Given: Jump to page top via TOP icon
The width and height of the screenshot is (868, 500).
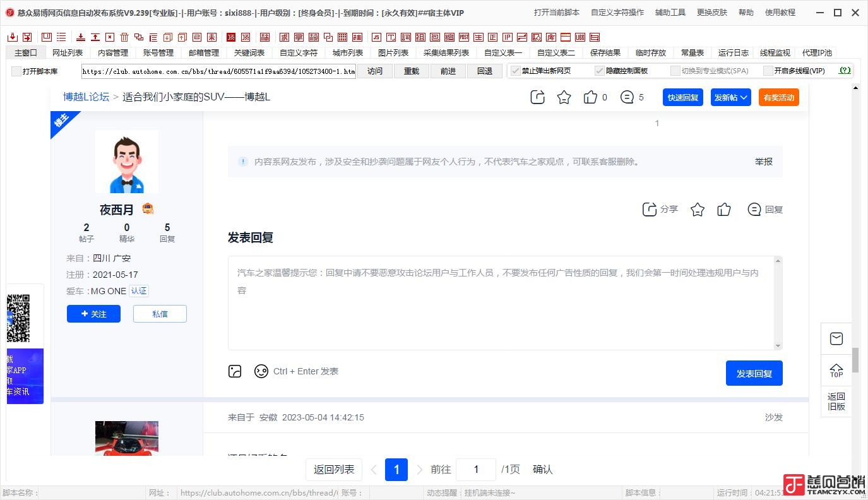Looking at the screenshot, I should click(x=836, y=371).
